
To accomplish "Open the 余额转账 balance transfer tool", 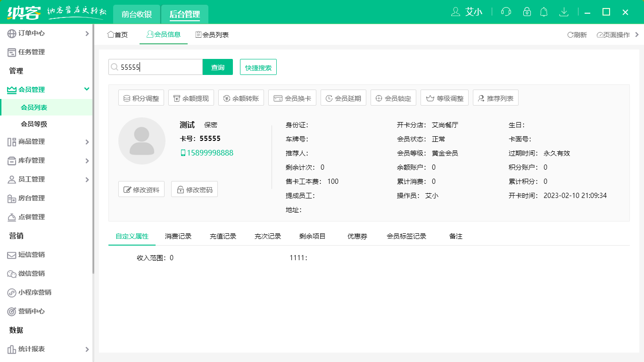I will point(241,98).
